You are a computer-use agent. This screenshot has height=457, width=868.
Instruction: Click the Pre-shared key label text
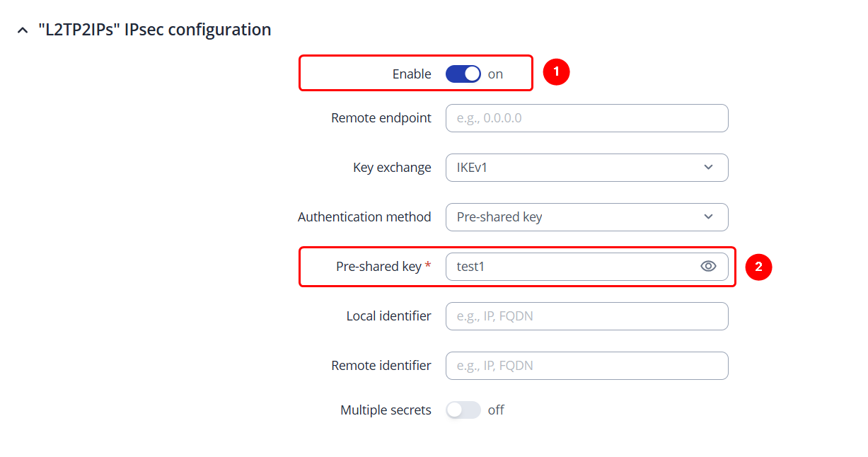(378, 267)
